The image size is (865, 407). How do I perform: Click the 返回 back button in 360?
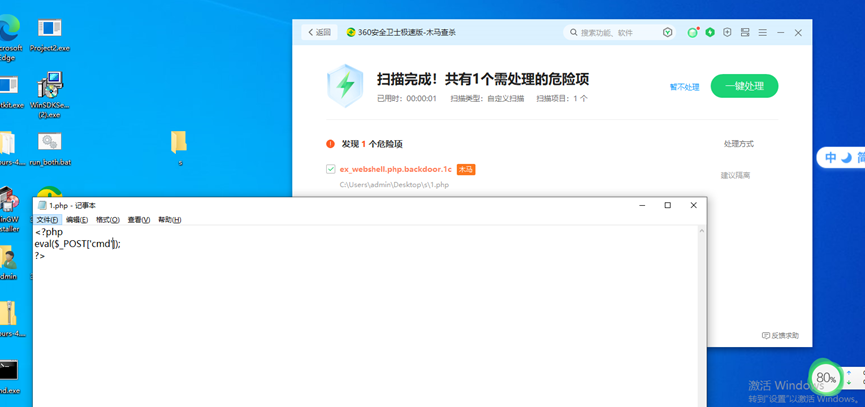point(319,33)
